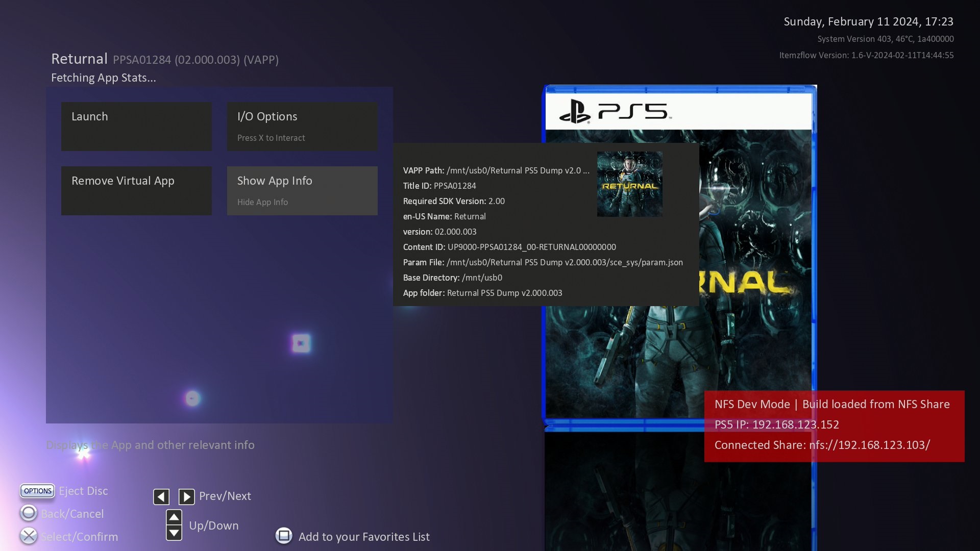Click Add to your Favorites List text
The image size is (980, 551).
point(364,537)
